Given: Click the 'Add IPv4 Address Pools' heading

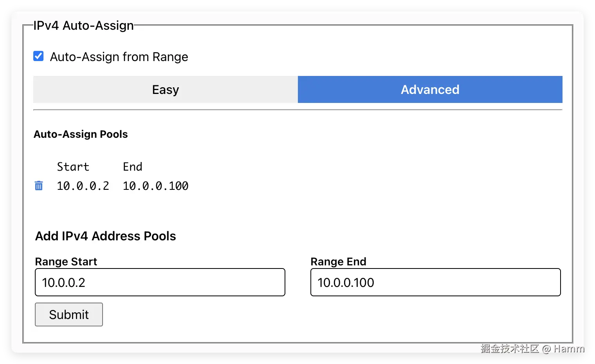Looking at the screenshot, I should click(106, 236).
